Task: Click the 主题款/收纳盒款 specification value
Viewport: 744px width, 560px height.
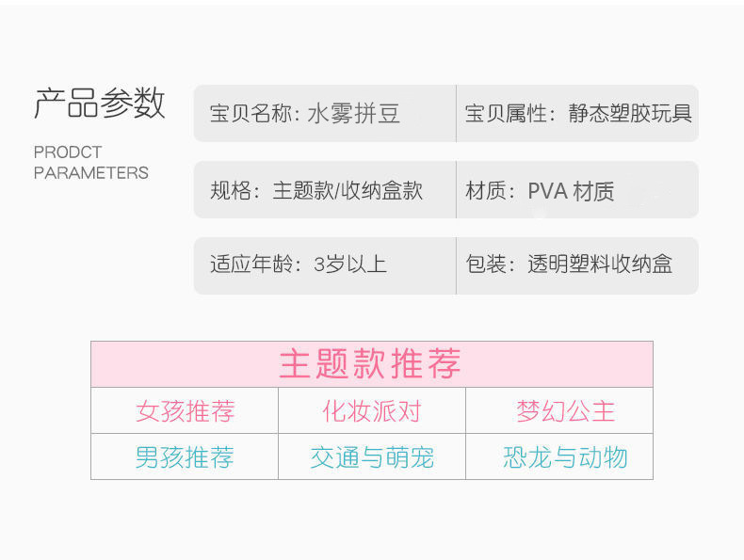Action: (x=348, y=191)
